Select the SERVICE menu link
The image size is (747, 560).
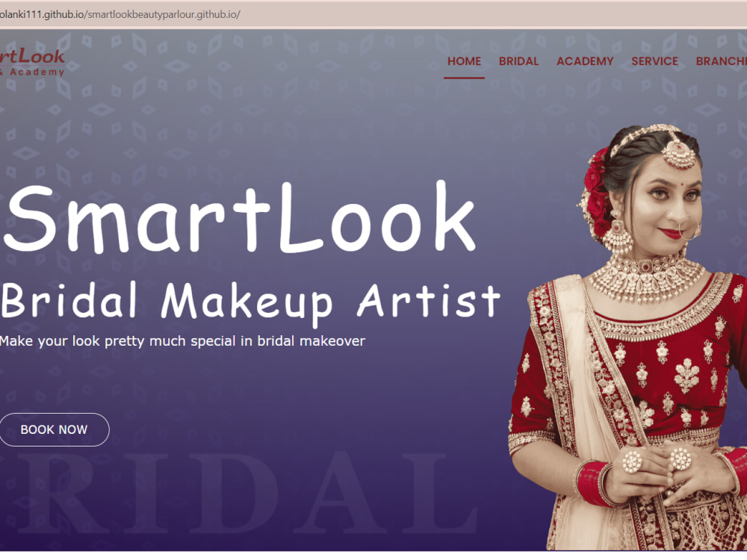coord(654,61)
